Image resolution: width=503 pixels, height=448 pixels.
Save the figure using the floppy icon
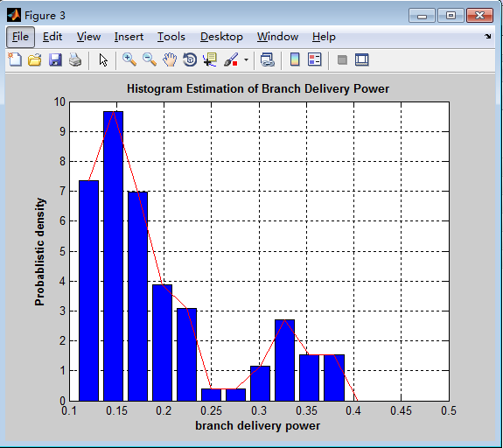(x=55, y=59)
